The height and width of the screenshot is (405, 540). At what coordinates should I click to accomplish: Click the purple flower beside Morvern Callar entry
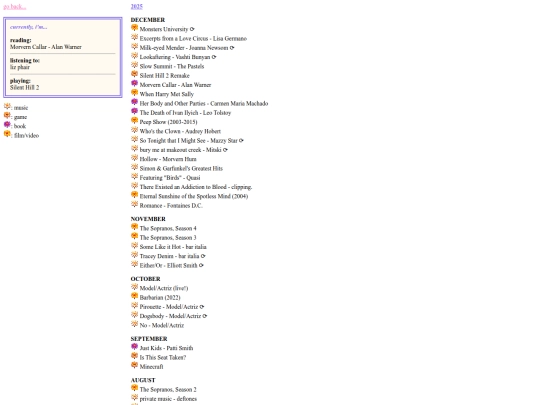click(135, 84)
